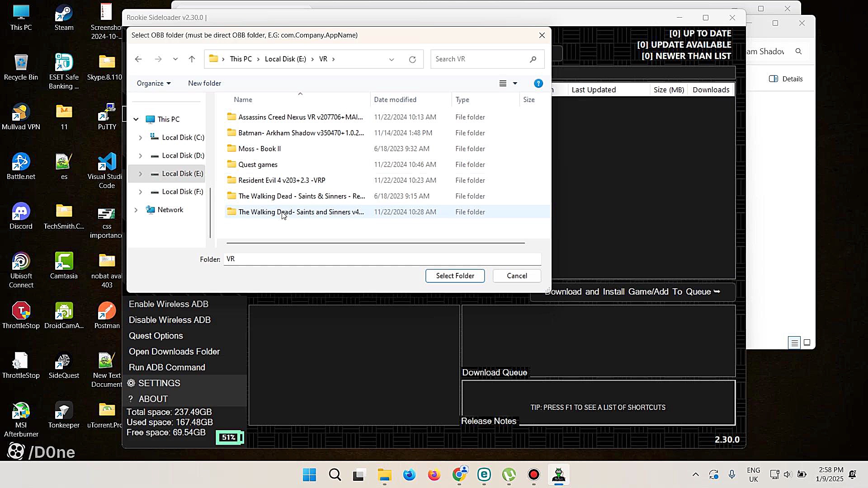Switch background Explorer to large icons view
This screenshot has width=868, height=488.
[807, 343]
